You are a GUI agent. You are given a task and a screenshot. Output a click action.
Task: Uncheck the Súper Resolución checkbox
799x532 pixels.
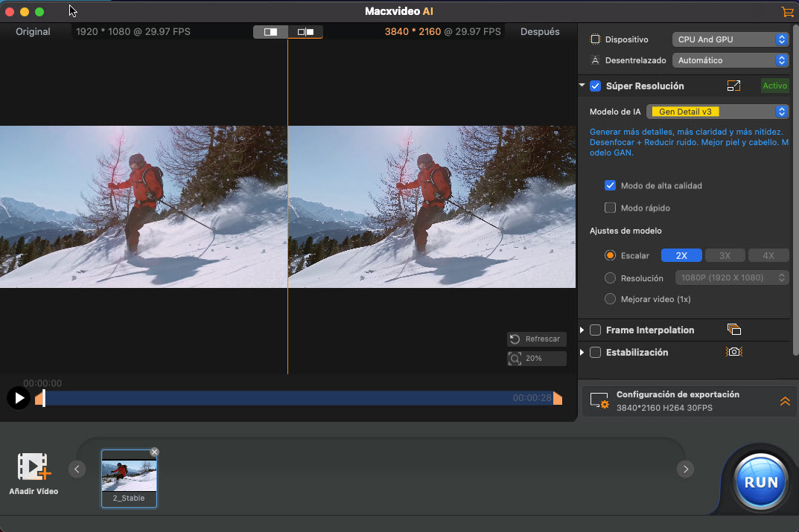point(596,86)
